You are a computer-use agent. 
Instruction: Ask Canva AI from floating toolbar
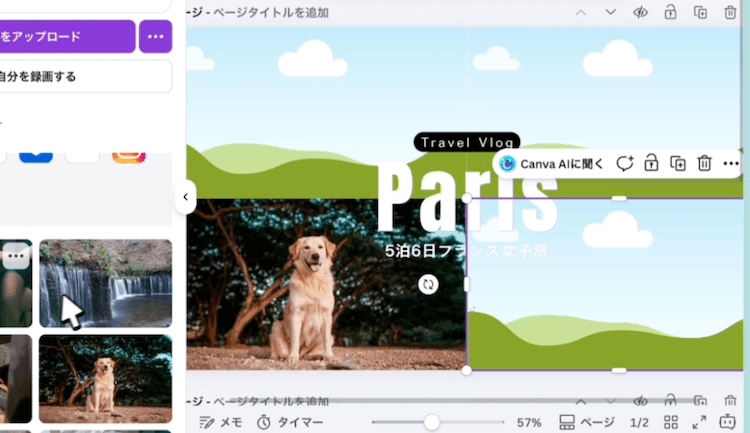click(551, 164)
